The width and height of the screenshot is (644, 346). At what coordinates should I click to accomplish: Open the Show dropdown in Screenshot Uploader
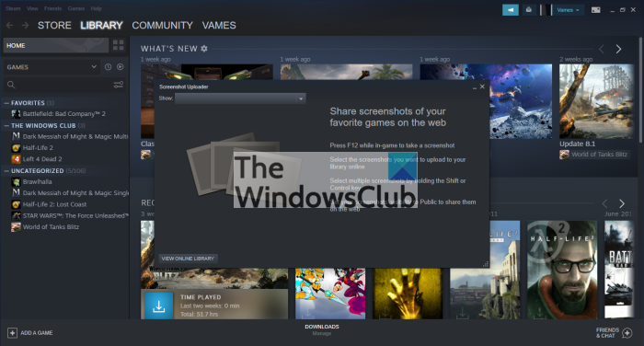240,98
